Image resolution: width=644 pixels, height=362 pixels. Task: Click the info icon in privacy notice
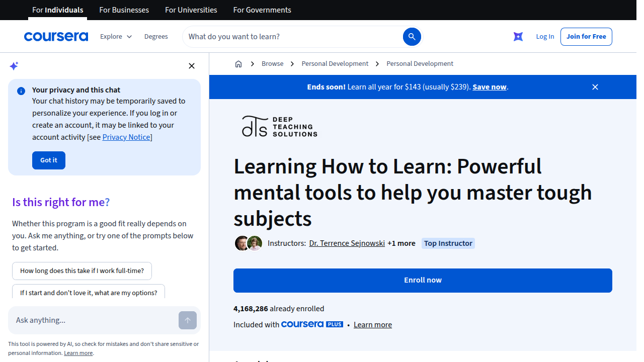click(21, 91)
